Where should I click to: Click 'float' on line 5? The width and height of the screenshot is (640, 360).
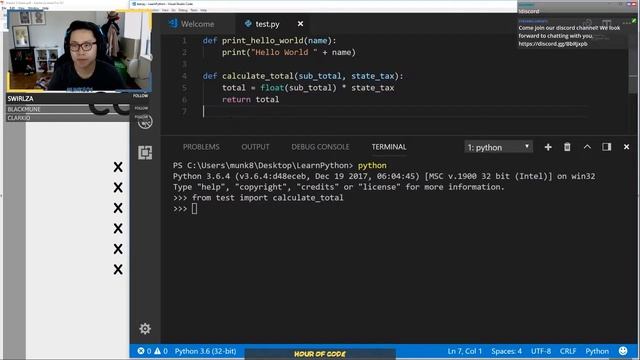[x=272, y=88]
